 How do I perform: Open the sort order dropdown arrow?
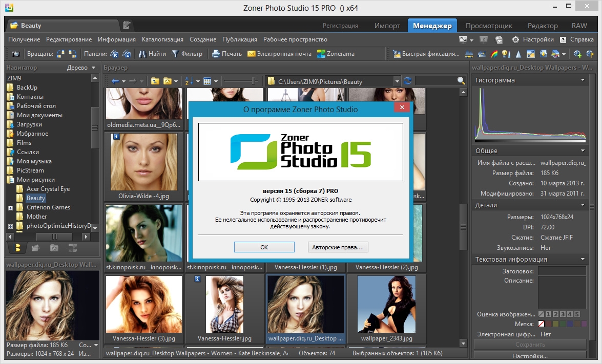click(198, 81)
